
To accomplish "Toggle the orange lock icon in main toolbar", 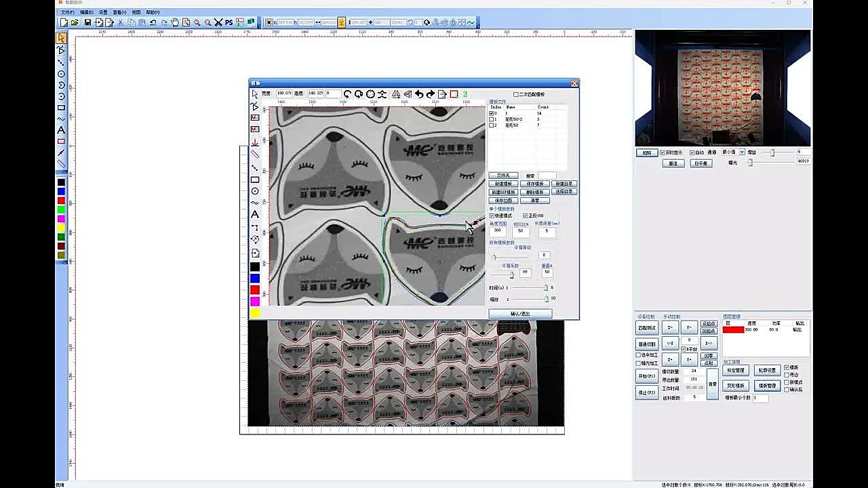I will coord(341,22).
